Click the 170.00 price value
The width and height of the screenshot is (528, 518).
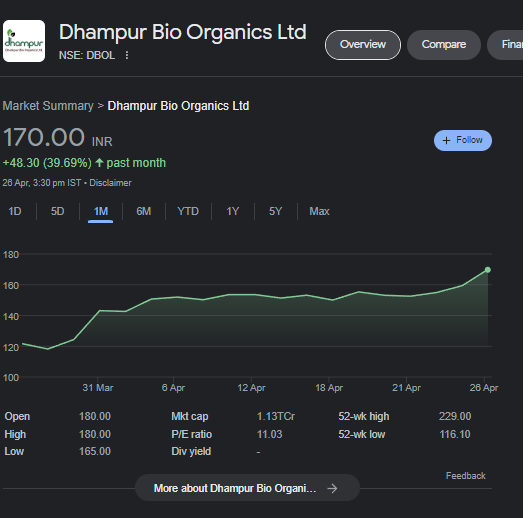[x=44, y=137]
